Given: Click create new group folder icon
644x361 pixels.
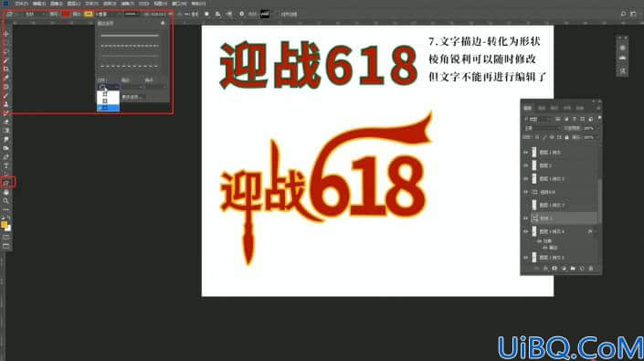Looking at the screenshot, I should tap(573, 269).
